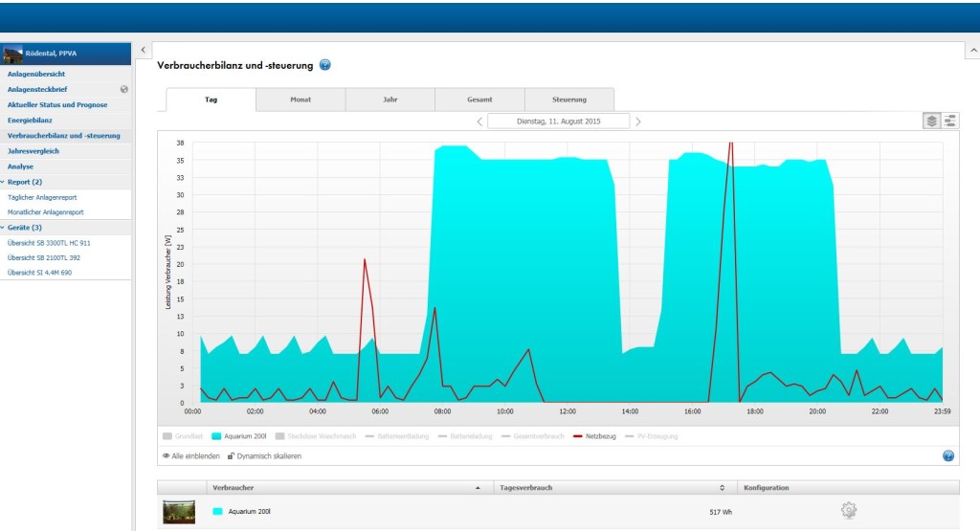Open Täglicher Anlagenreport link
The width and height of the screenshot is (980, 531).
coord(42,197)
